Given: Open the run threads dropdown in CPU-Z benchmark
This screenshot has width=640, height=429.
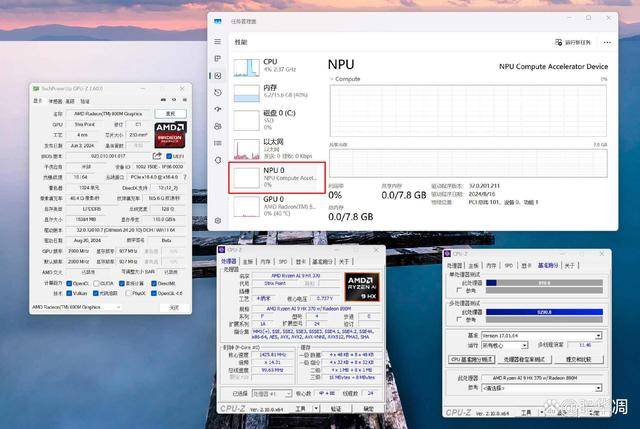Looking at the screenshot, I should click(x=504, y=345).
